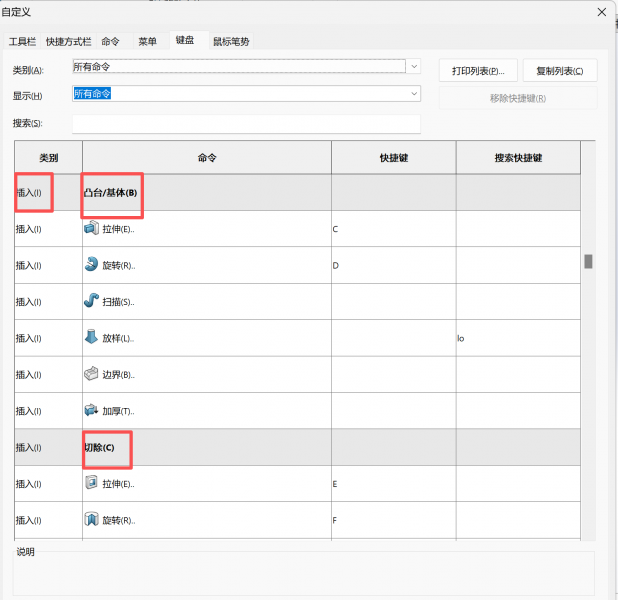Close the 自定义 dialog

pyautogui.click(x=601, y=12)
